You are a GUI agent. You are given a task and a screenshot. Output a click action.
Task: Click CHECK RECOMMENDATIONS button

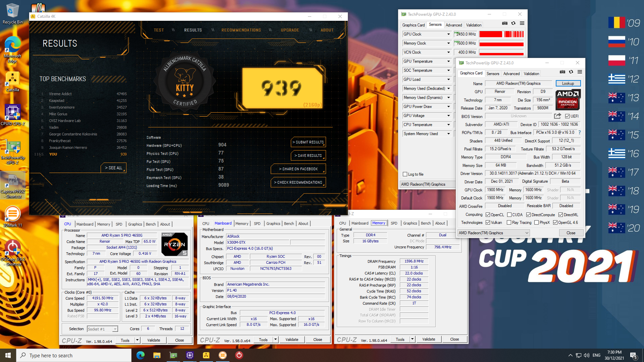click(x=298, y=182)
